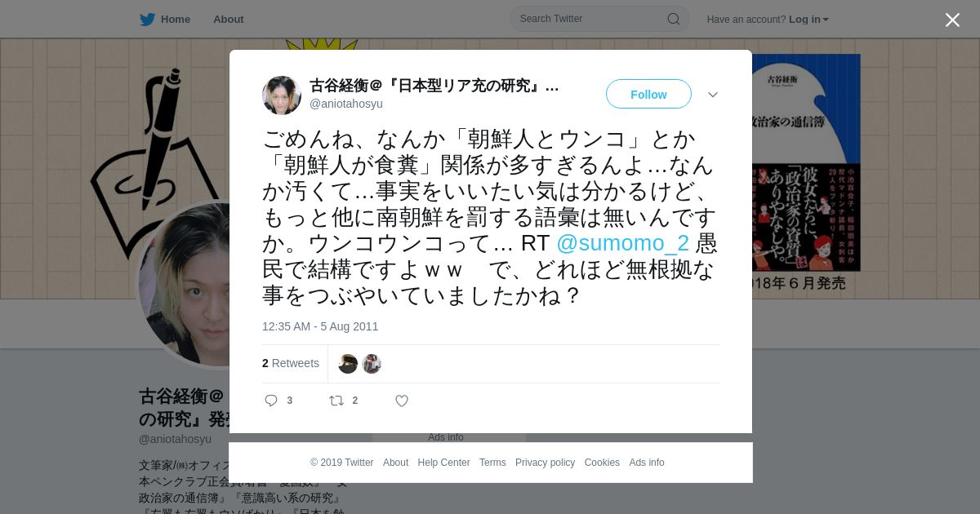Click the search magnifier icon
The width and height of the screenshot is (980, 514).
tap(674, 19)
